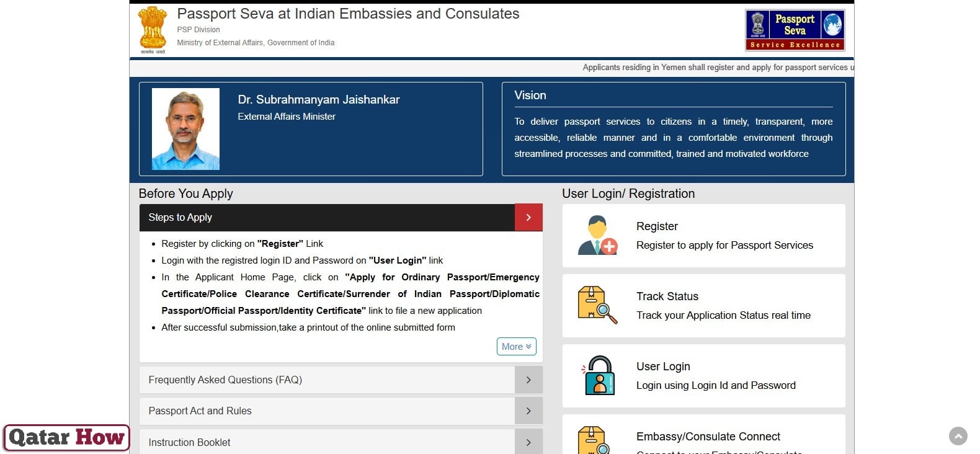This screenshot has width=980, height=454.
Task: Click the scroll-to-top round arrow button
Action: coord(958,436)
